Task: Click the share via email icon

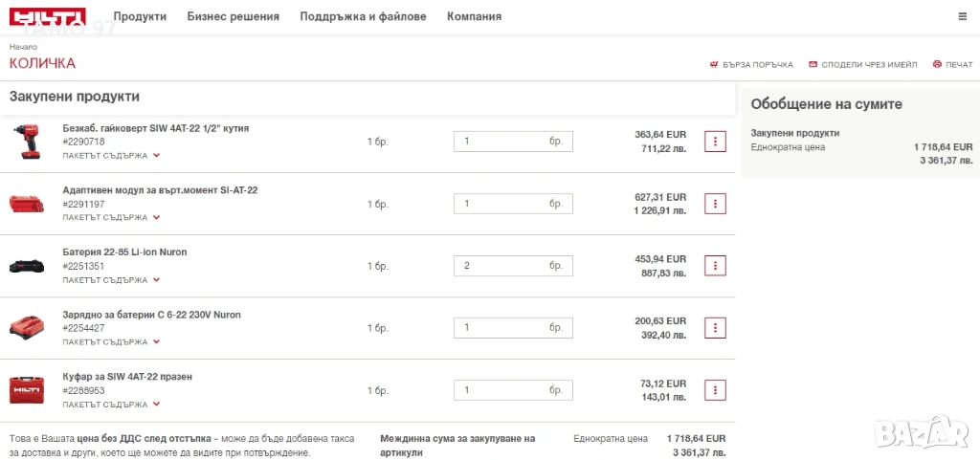Action: click(x=813, y=65)
